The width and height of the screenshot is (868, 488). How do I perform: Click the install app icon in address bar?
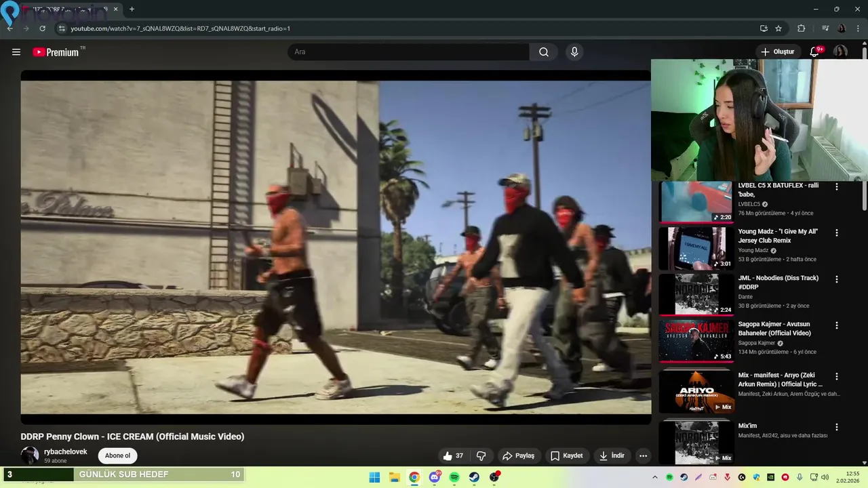[764, 28]
